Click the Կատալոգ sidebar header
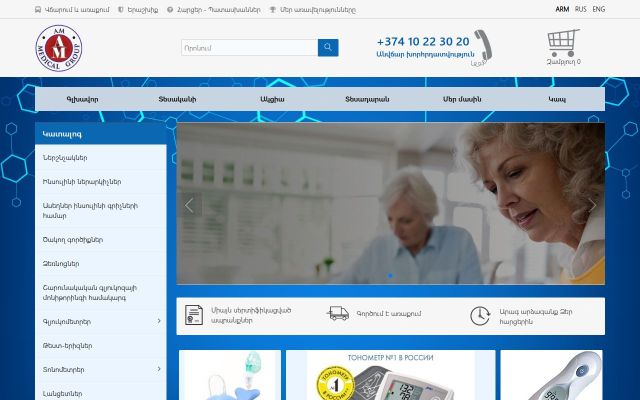 (x=101, y=133)
